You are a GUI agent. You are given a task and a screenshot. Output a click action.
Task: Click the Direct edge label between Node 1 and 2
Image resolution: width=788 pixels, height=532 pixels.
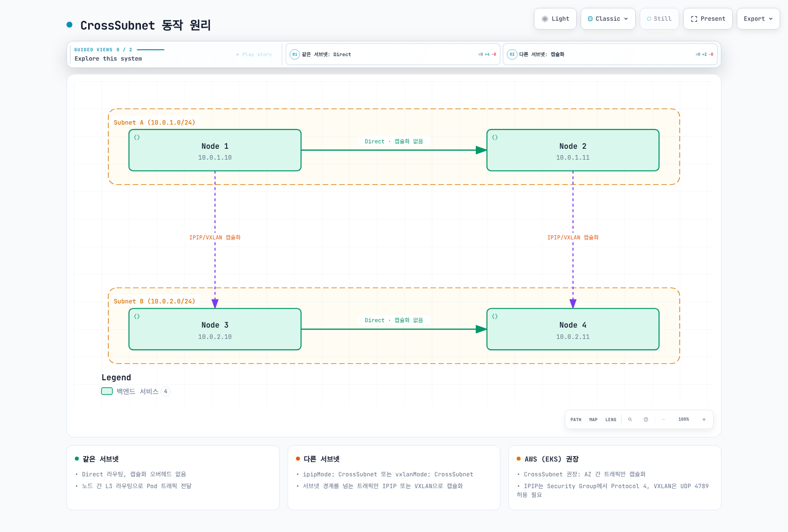(394, 141)
